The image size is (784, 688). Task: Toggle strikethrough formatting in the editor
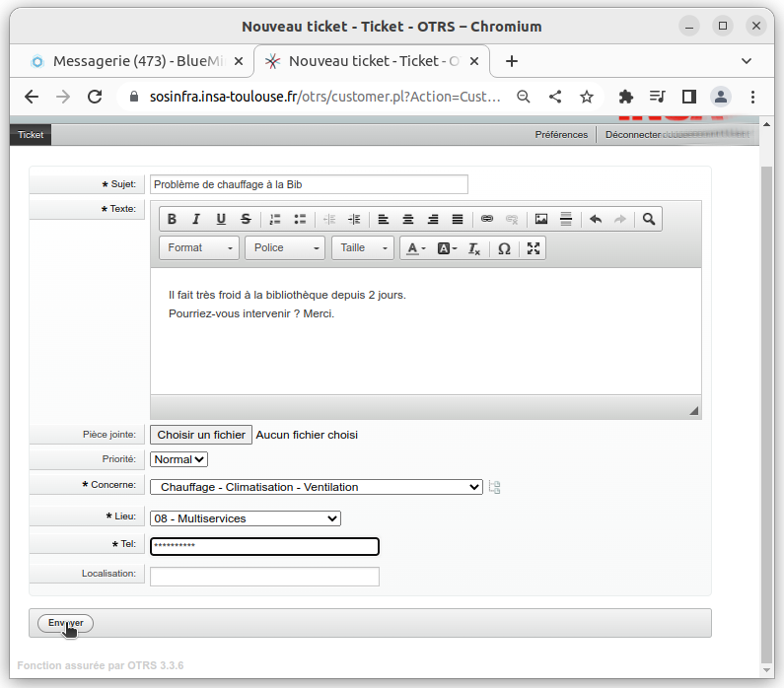(246, 219)
